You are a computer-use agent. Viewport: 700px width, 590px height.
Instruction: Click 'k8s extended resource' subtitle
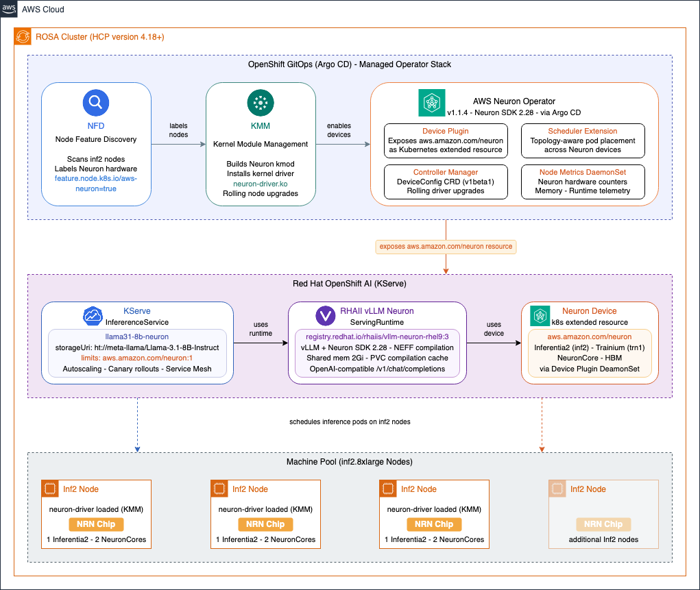590,322
